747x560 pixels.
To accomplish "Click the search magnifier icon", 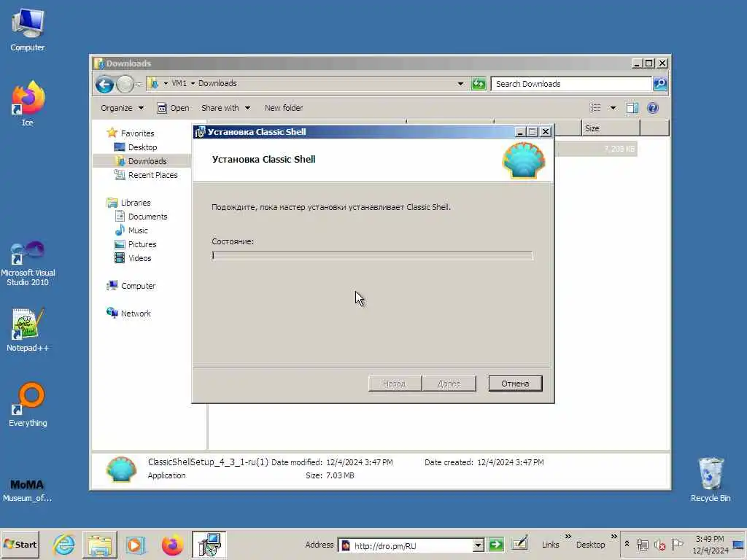I will 659,84.
